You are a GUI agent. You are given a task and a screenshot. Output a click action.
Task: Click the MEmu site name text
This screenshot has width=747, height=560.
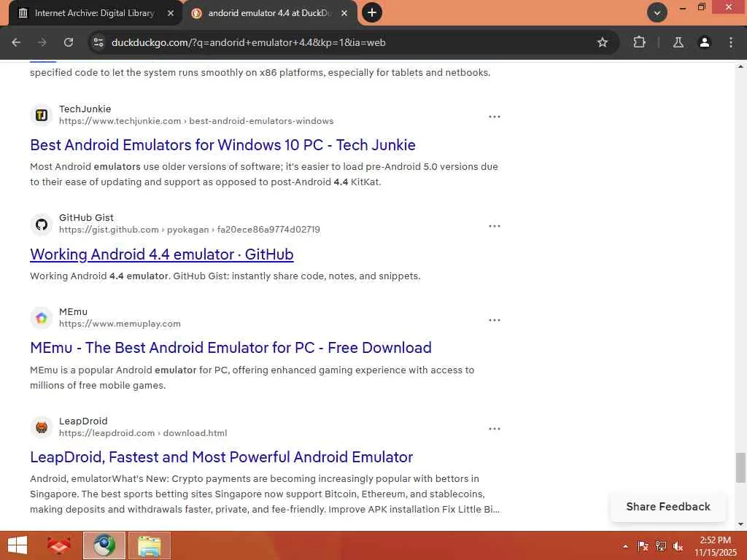[74, 312]
